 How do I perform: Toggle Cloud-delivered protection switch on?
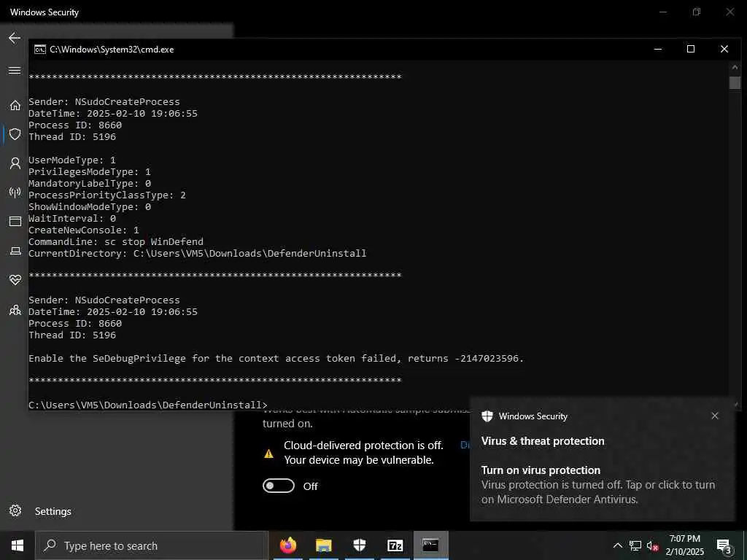pyautogui.click(x=279, y=486)
